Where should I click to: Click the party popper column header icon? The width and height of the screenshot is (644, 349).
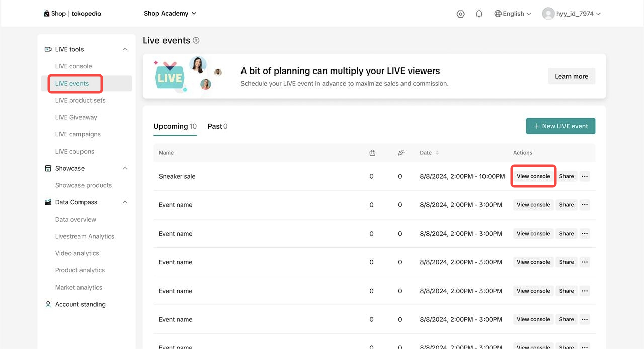coord(401,153)
